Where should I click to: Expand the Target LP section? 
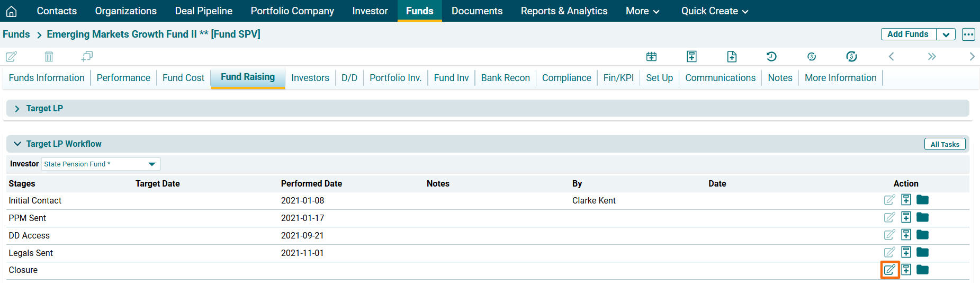point(17,109)
